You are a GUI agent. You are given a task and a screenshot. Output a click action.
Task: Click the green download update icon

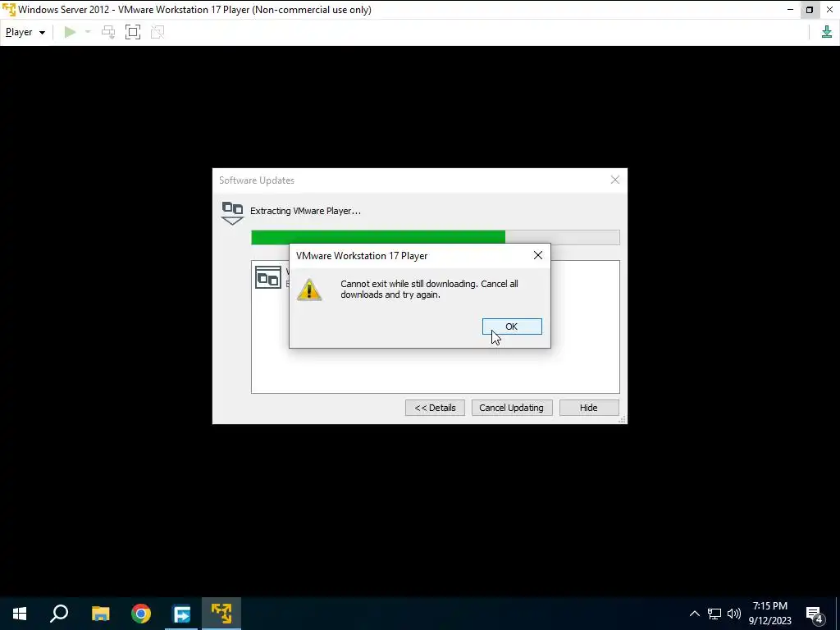point(827,32)
